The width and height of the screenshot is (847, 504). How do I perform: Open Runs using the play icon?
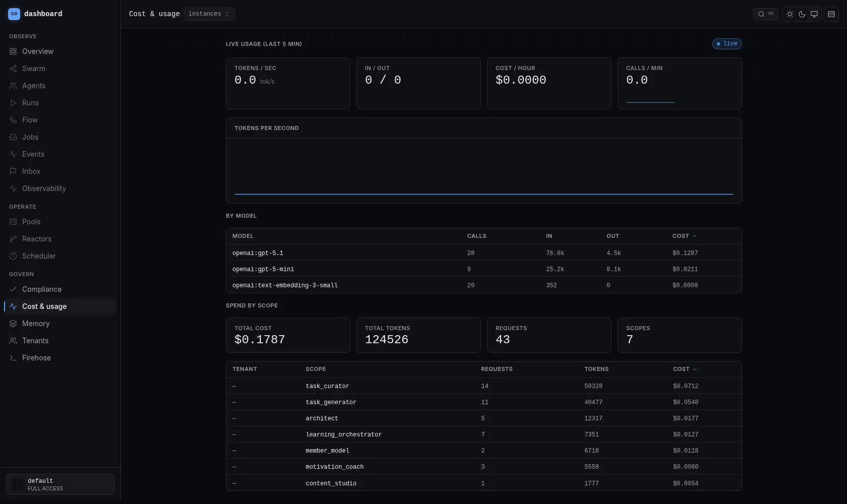click(13, 103)
